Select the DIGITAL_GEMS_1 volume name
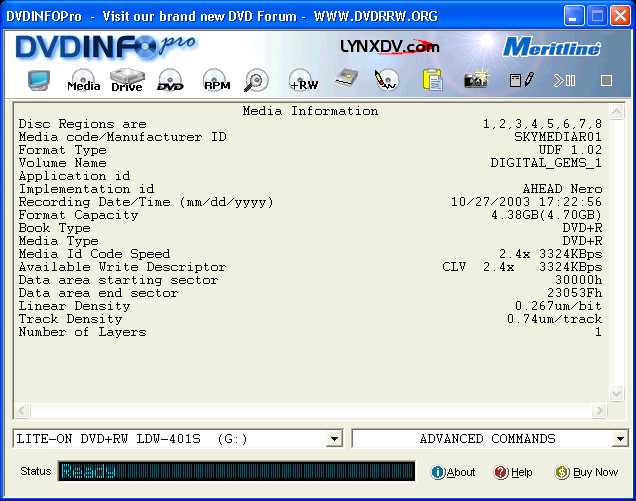Viewport: 636px width, 501px height. [x=546, y=163]
